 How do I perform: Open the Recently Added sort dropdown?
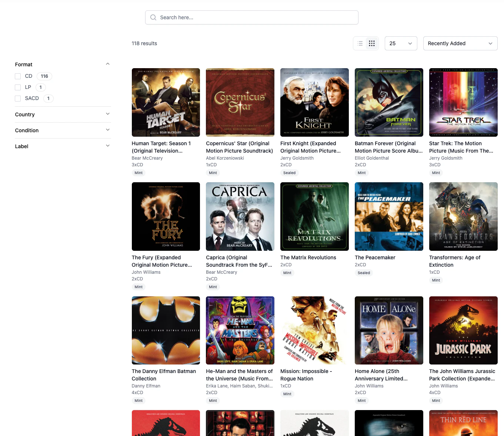point(460,43)
